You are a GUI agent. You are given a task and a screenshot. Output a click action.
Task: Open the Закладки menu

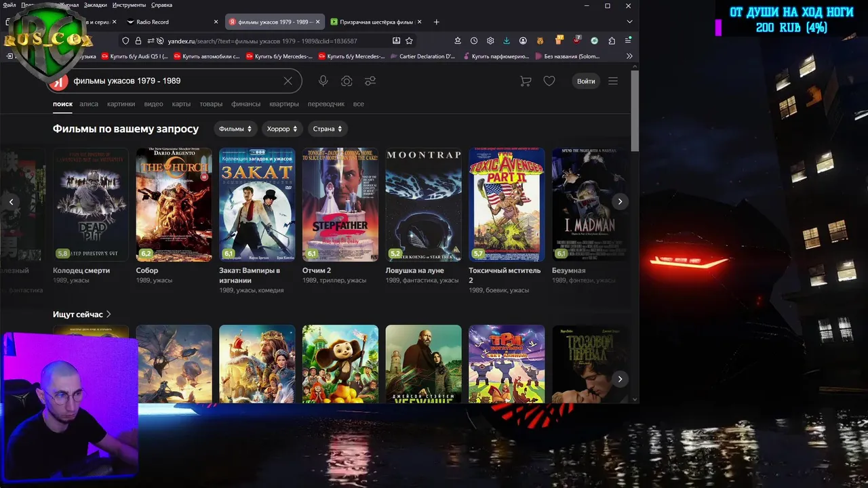(x=95, y=5)
